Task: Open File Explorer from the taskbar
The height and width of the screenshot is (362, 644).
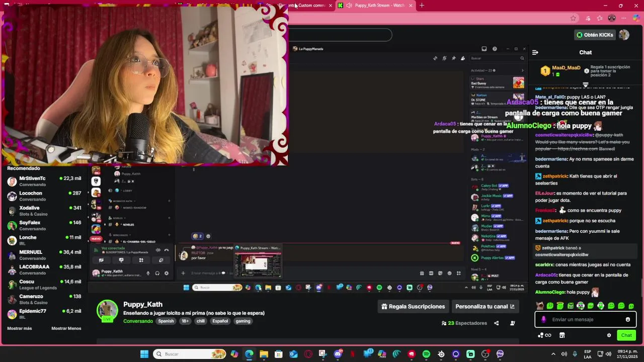Action: [264, 354]
